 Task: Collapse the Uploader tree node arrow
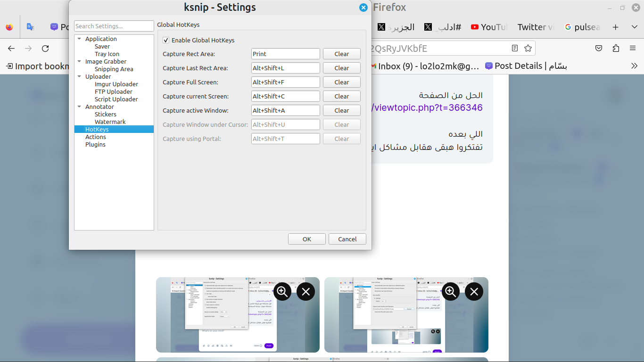(79, 76)
